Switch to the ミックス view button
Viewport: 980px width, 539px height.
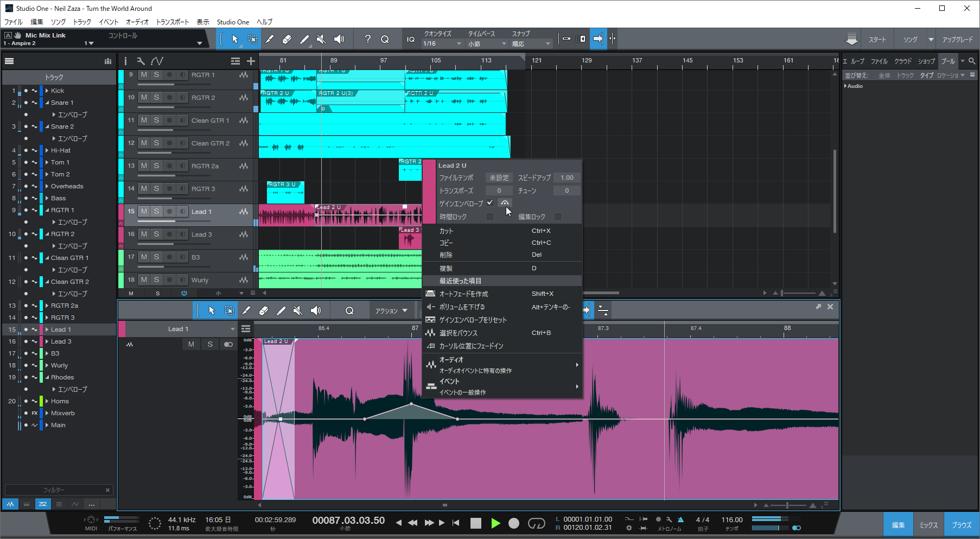point(928,525)
